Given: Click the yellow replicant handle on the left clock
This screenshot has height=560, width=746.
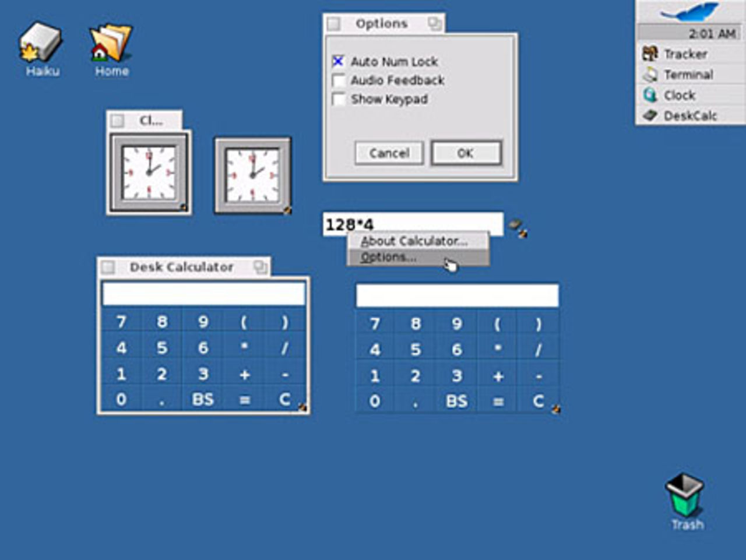Looking at the screenshot, I should (183, 206).
